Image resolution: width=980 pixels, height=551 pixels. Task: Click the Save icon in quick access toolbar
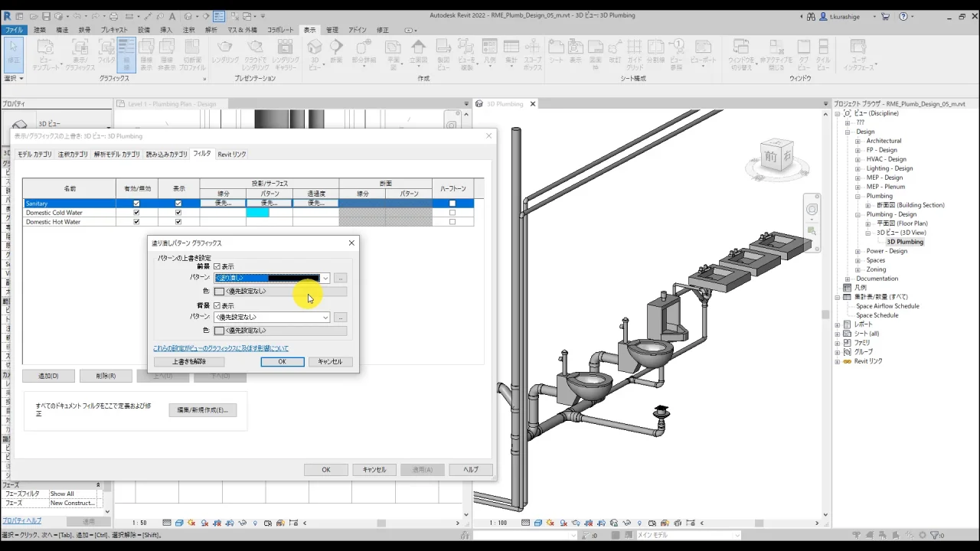(x=46, y=16)
